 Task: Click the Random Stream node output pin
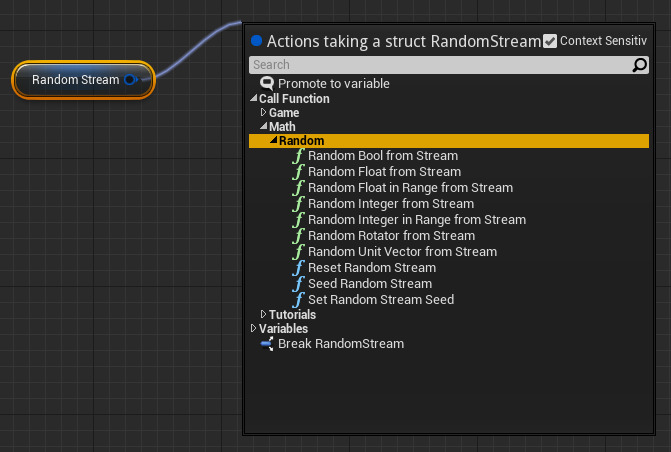[130, 80]
